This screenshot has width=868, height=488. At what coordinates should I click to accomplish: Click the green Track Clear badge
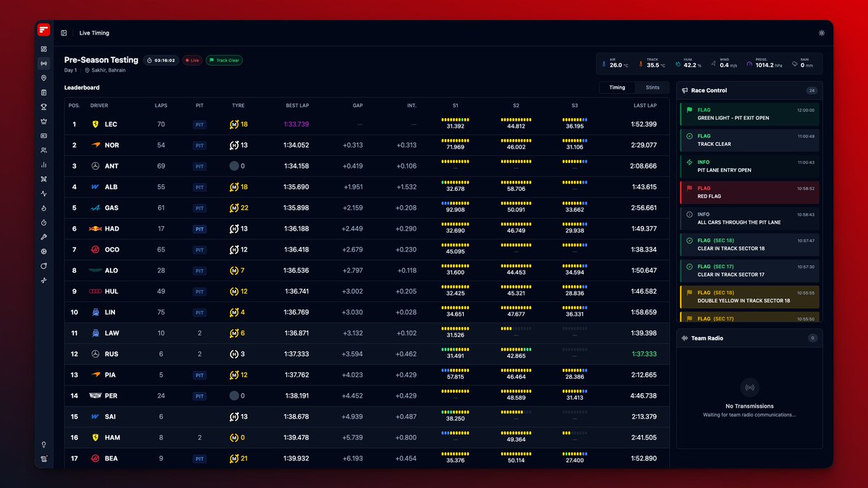224,61
